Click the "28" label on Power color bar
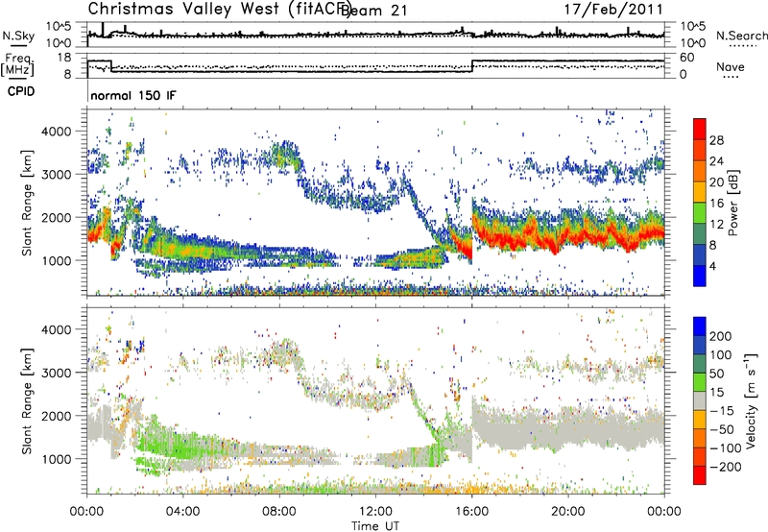The width and height of the screenshot is (768, 532). (716, 140)
